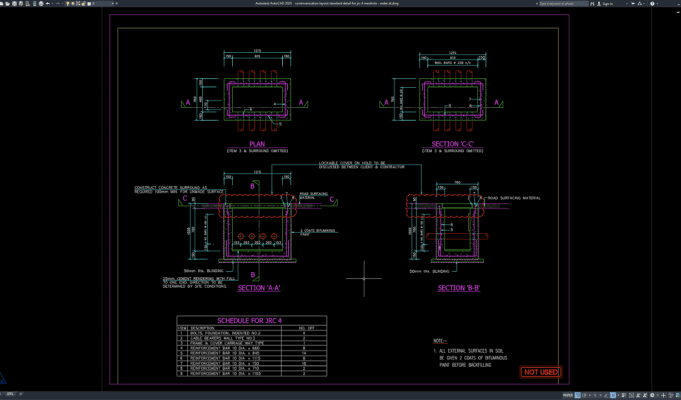Click the Sign In button

[608, 3]
